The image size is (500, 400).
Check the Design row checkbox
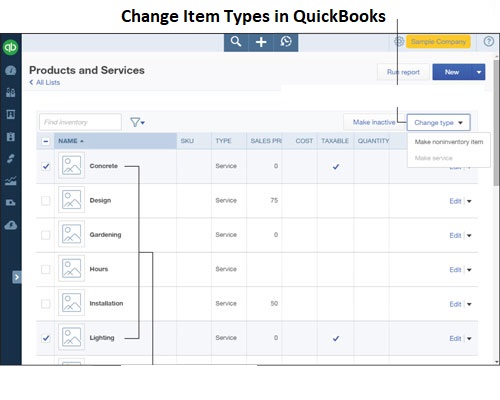click(x=46, y=201)
